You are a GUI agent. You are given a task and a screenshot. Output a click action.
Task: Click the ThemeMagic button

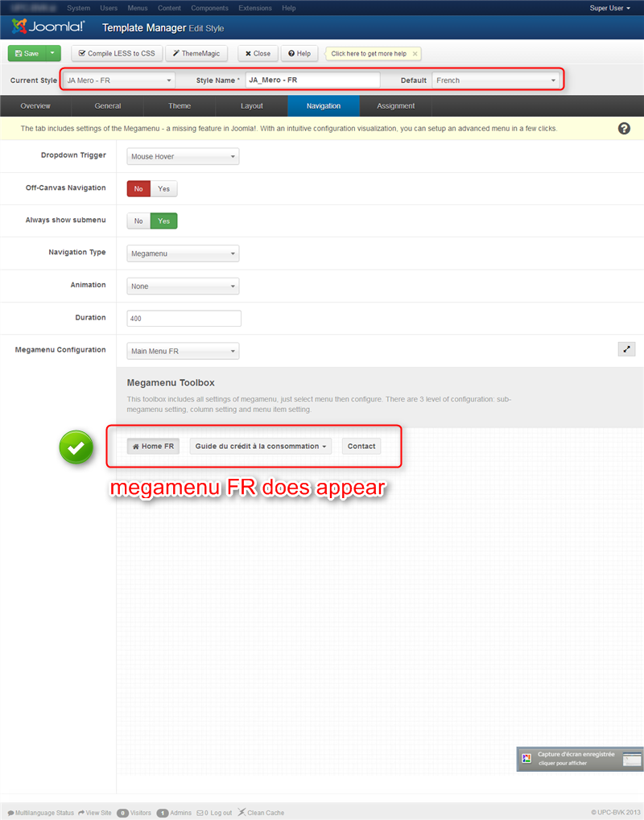click(x=196, y=53)
